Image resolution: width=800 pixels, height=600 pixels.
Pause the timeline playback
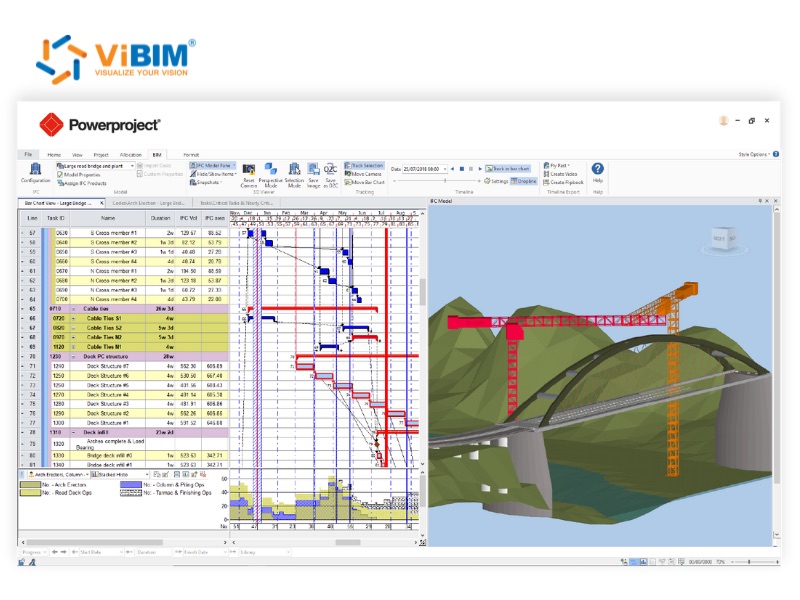click(471, 168)
